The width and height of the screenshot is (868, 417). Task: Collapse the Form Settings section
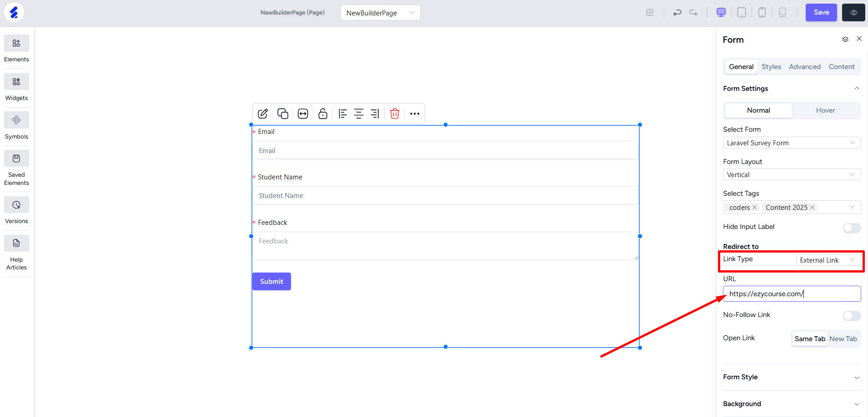857,89
